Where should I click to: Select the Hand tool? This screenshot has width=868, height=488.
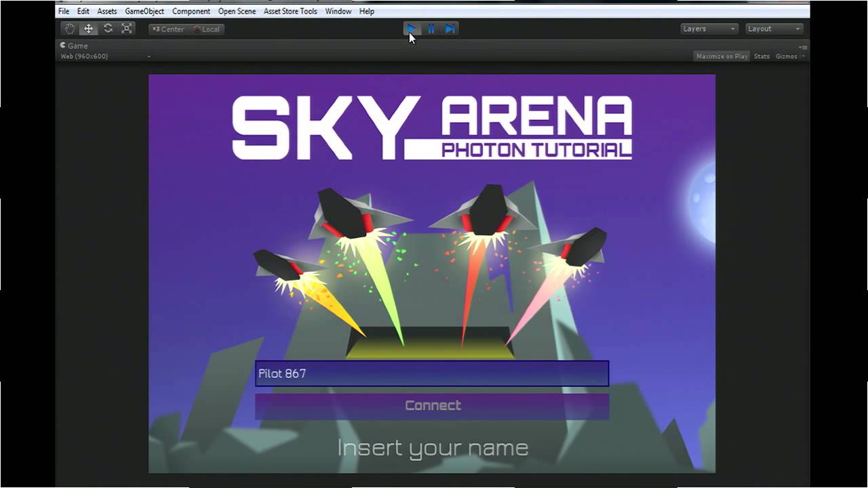(70, 28)
